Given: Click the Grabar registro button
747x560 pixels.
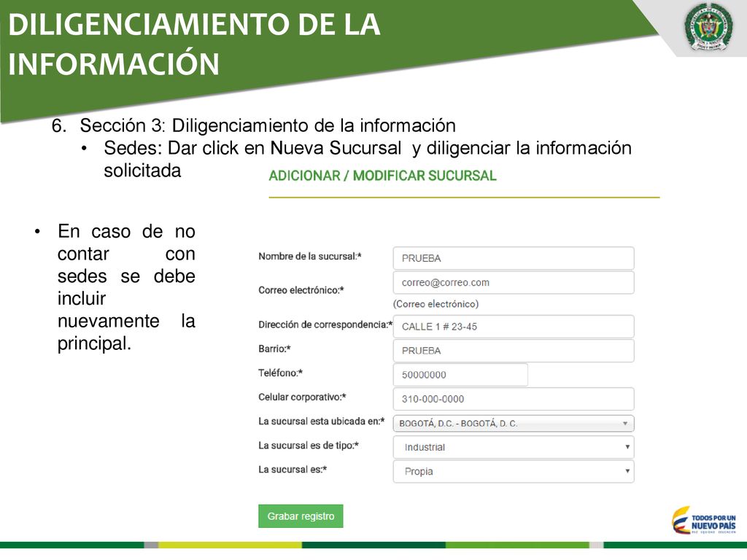Looking at the screenshot, I should click(301, 516).
